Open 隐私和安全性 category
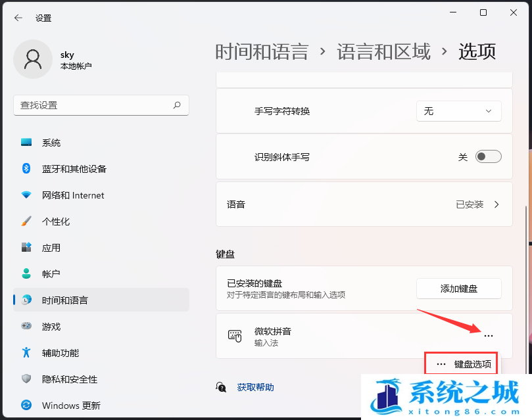 pos(101,379)
